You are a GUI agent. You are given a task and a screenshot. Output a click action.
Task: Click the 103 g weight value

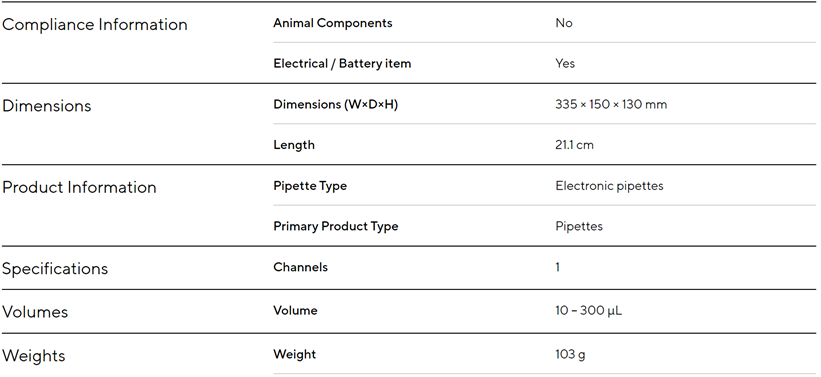570,354
